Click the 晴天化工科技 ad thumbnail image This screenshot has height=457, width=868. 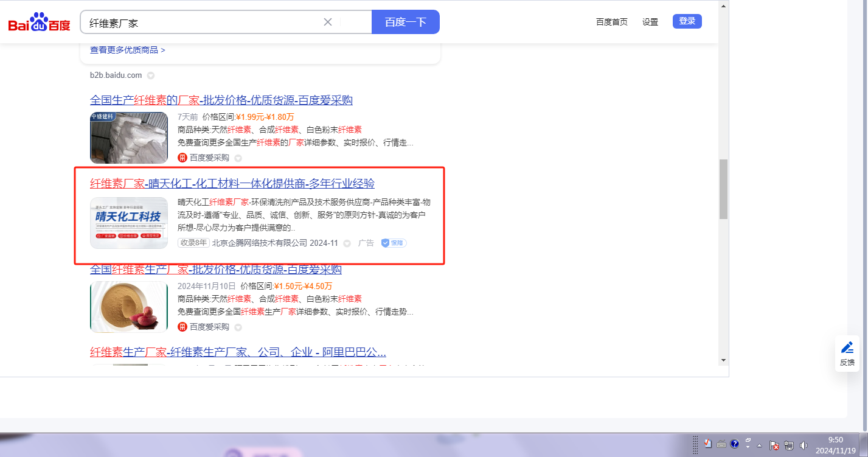pos(129,223)
